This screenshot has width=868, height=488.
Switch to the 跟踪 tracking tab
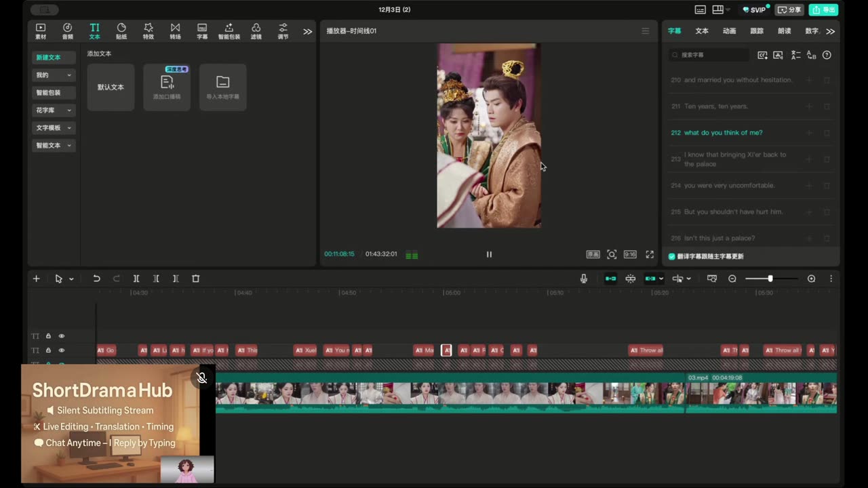click(757, 31)
